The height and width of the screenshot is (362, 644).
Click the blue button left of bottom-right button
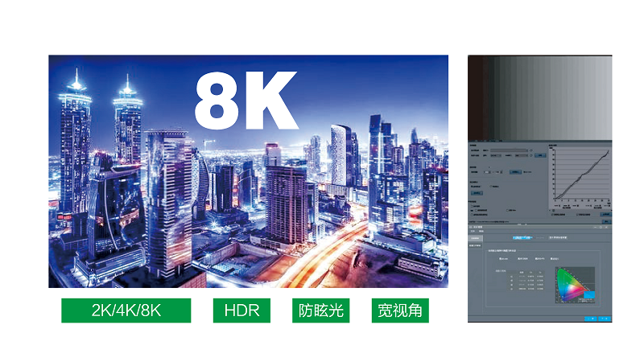point(590,319)
